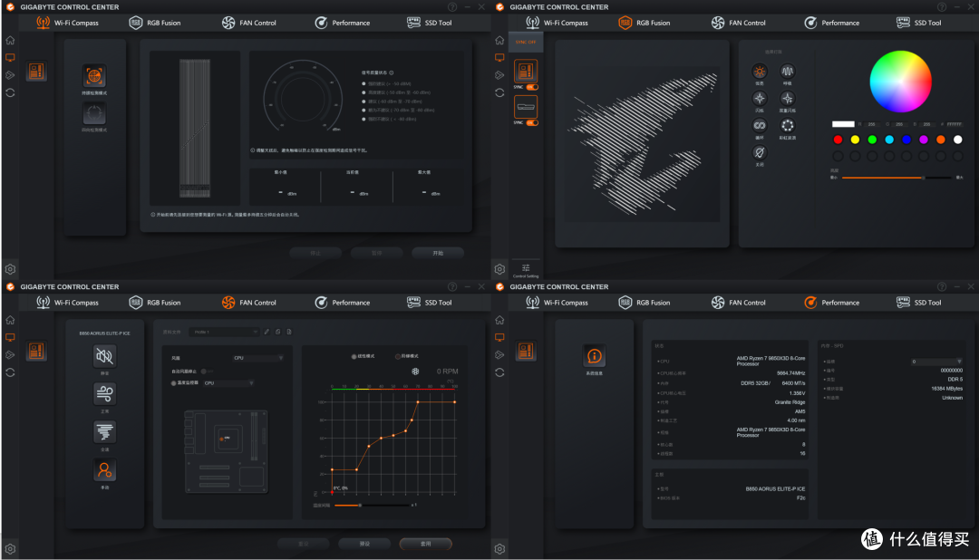Pick purple color swatch in RGB Fusion window
This screenshot has width=979, height=560.
point(924,140)
